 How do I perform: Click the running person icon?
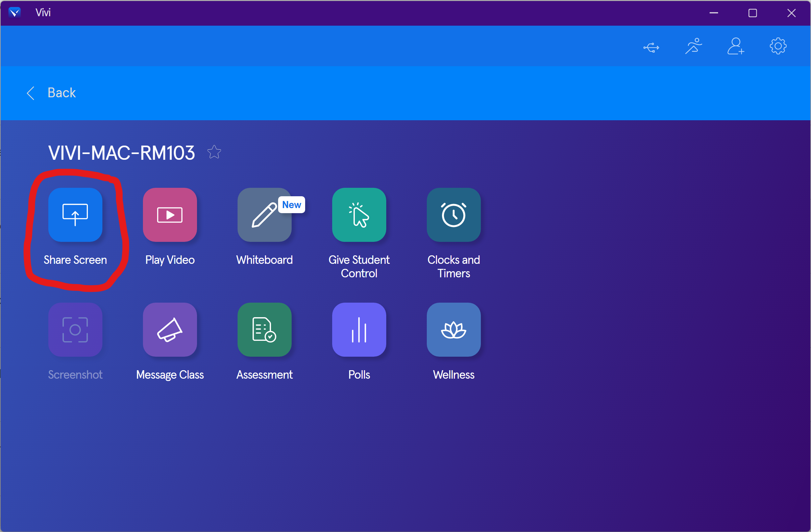(693, 46)
